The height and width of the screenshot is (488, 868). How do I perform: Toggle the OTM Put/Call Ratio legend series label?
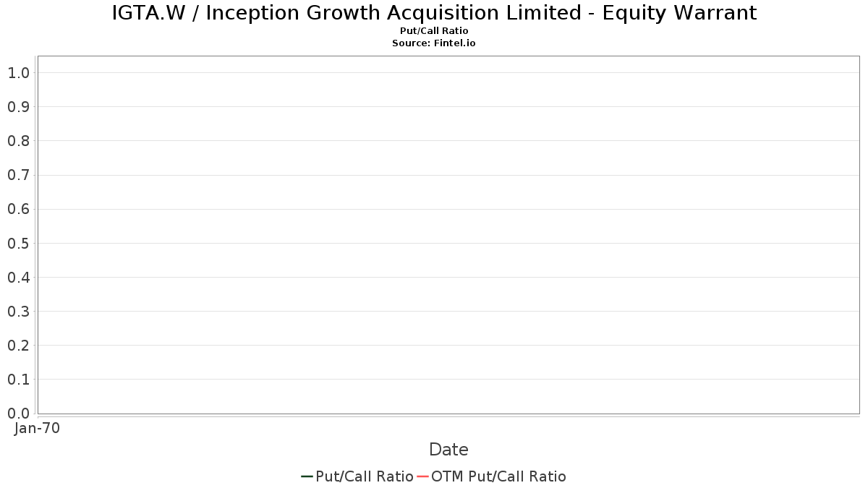pos(498,476)
